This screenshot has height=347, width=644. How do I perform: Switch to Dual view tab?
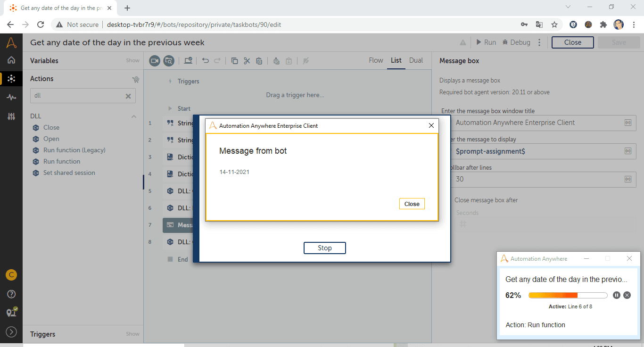[416, 60]
